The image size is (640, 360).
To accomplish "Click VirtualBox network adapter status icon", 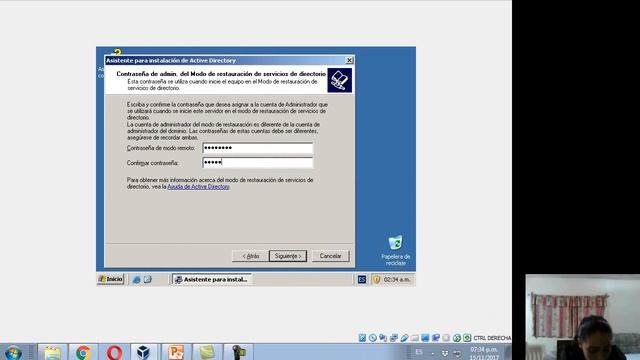I will 393,338.
